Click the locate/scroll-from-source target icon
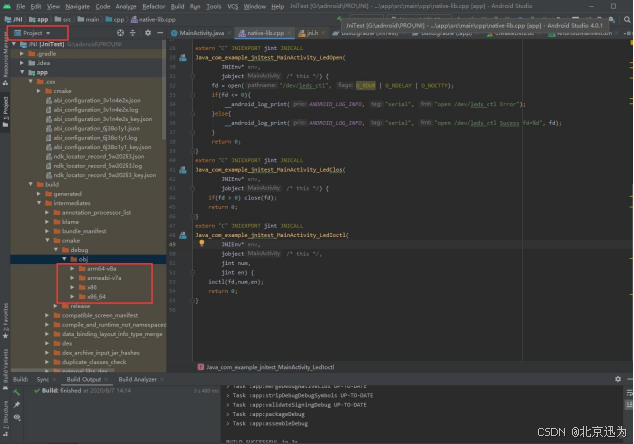Image resolution: width=634 pixels, height=444 pixels. tap(120, 33)
